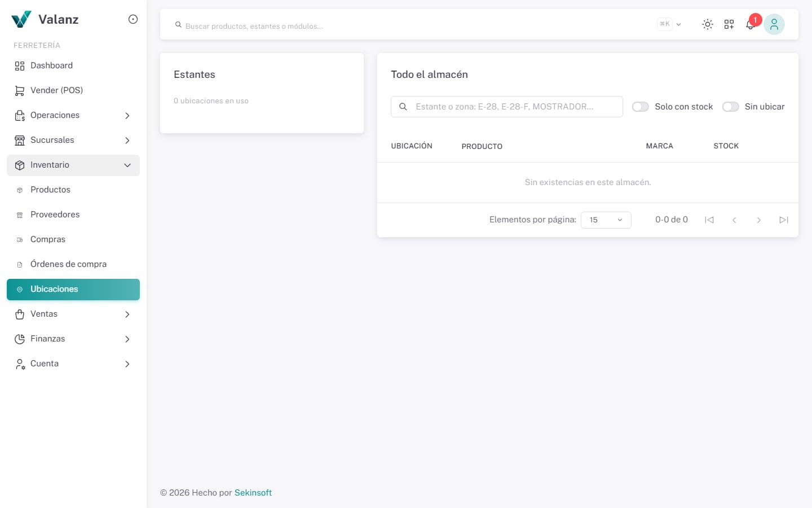Image resolution: width=812 pixels, height=508 pixels.
Task: Open Compras in the sidebar
Action: click(73, 239)
